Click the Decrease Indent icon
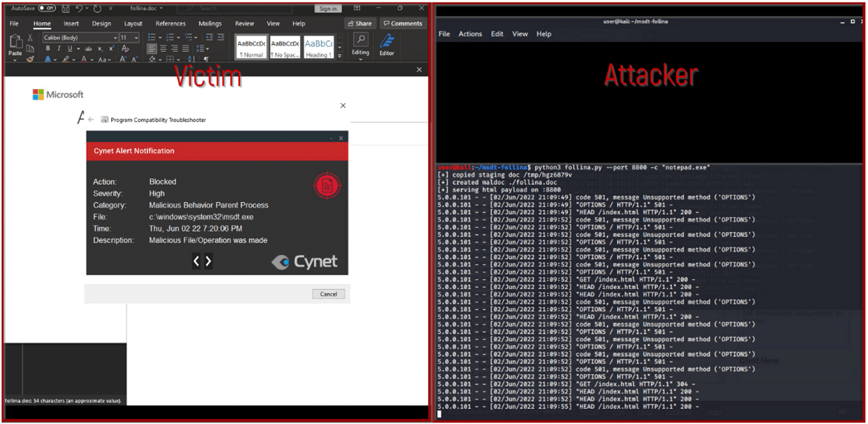The height and width of the screenshot is (424, 868). pos(210,38)
